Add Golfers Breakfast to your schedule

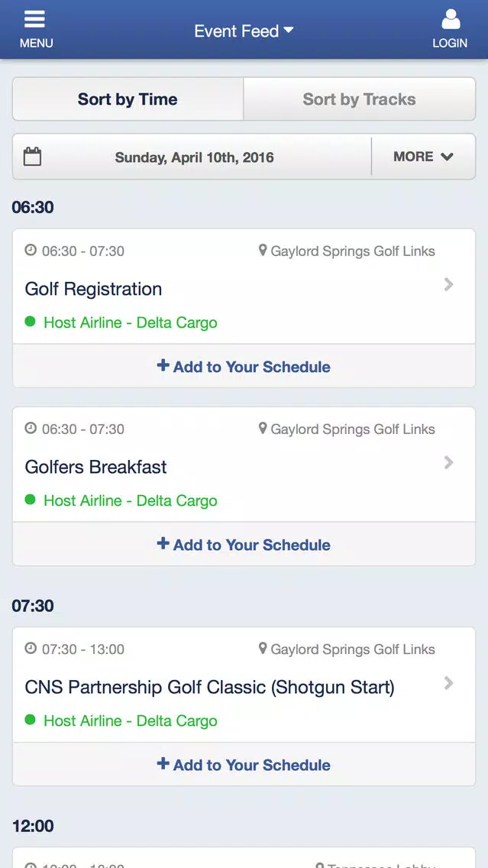coord(244,544)
